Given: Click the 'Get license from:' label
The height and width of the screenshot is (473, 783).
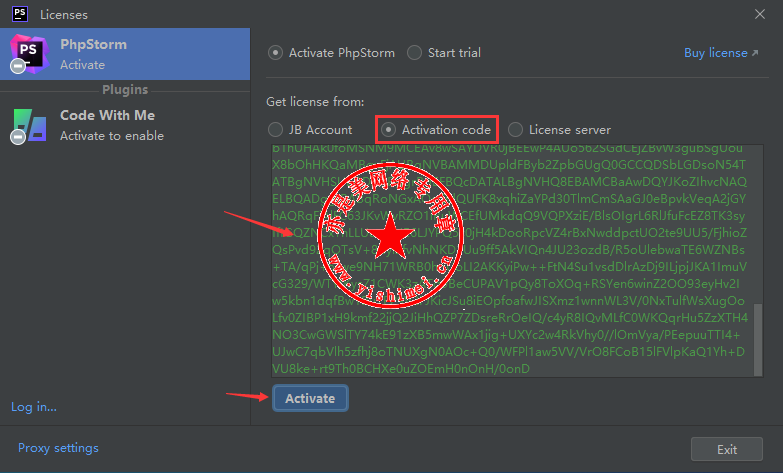Looking at the screenshot, I should pos(315,102).
